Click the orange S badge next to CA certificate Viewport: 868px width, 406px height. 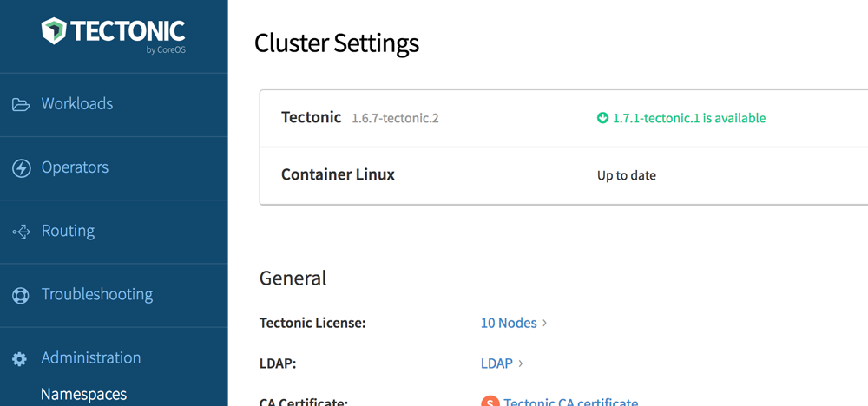(490, 403)
